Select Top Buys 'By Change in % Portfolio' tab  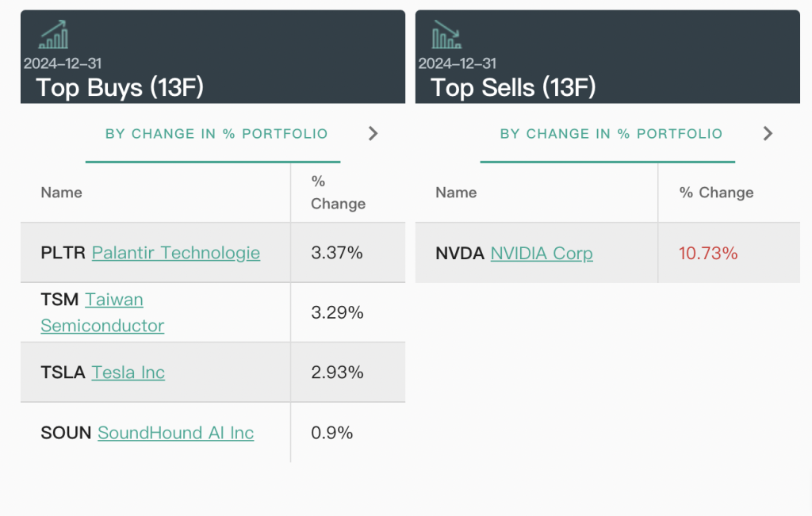tap(216, 134)
